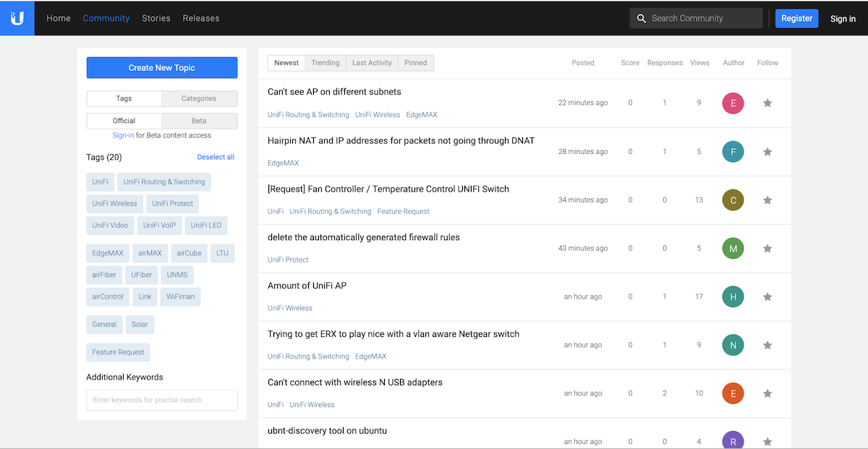Toggle the UniFi Routing & Switching tag filter
Screen dimensions: 868x449
coord(164,182)
